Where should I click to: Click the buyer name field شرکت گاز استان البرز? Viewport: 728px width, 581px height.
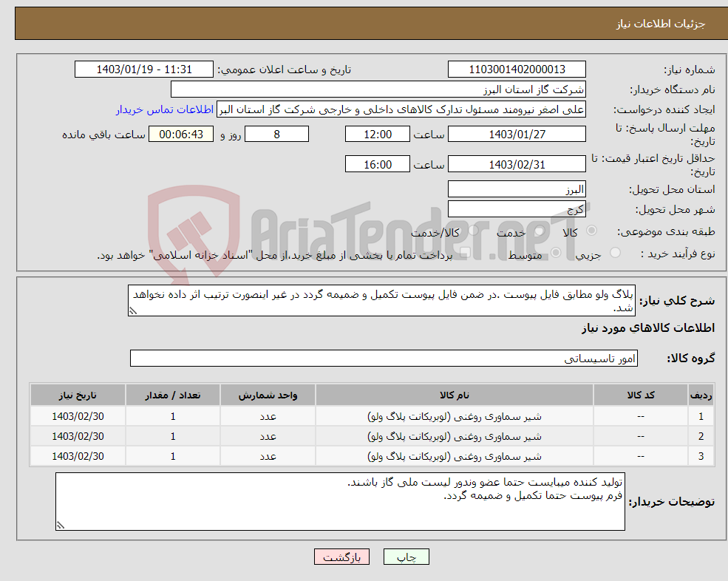pyautogui.click(x=378, y=89)
